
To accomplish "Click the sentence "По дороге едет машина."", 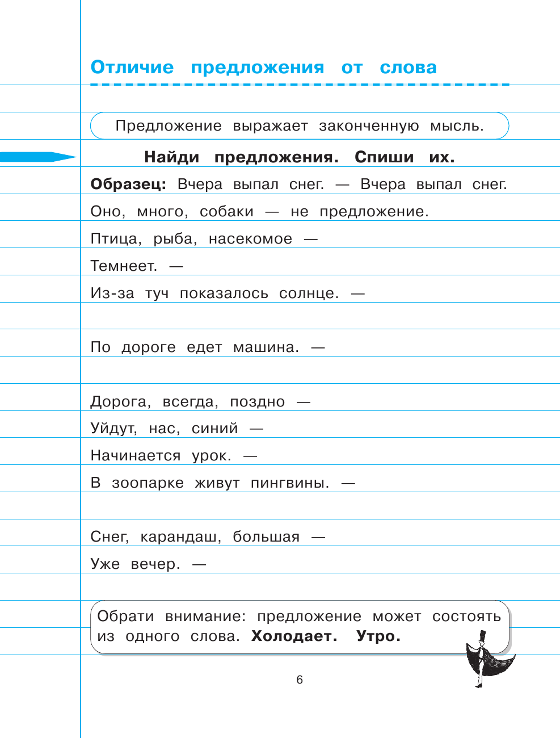I will [195, 347].
